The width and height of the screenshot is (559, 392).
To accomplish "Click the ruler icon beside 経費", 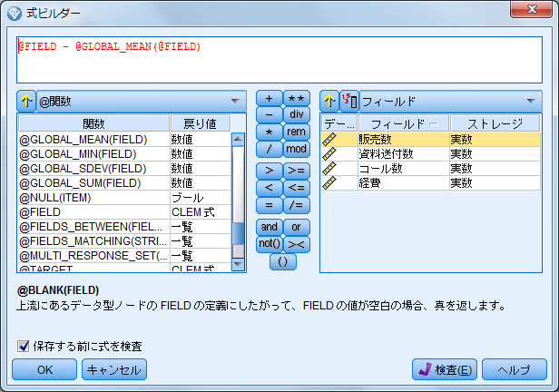I will click(x=329, y=183).
